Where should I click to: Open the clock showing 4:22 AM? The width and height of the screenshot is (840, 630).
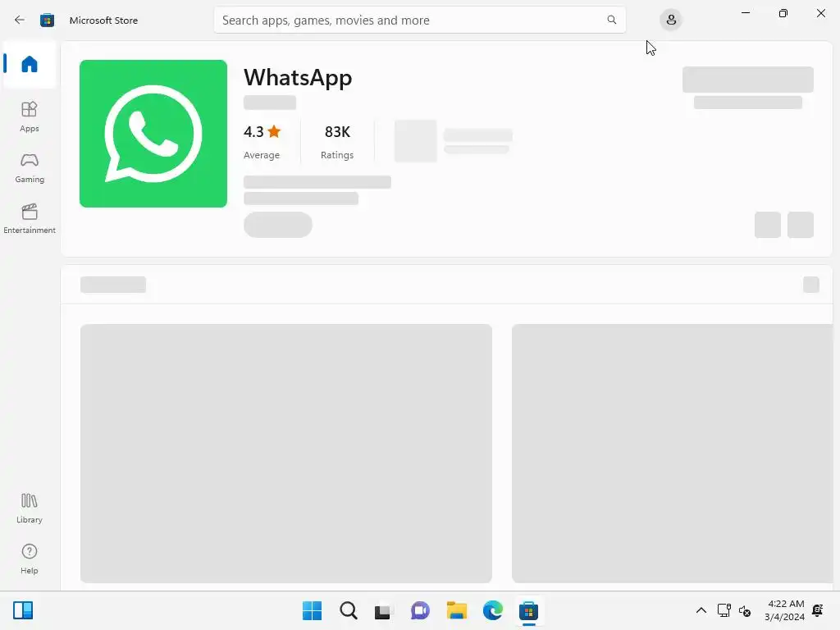point(785,610)
